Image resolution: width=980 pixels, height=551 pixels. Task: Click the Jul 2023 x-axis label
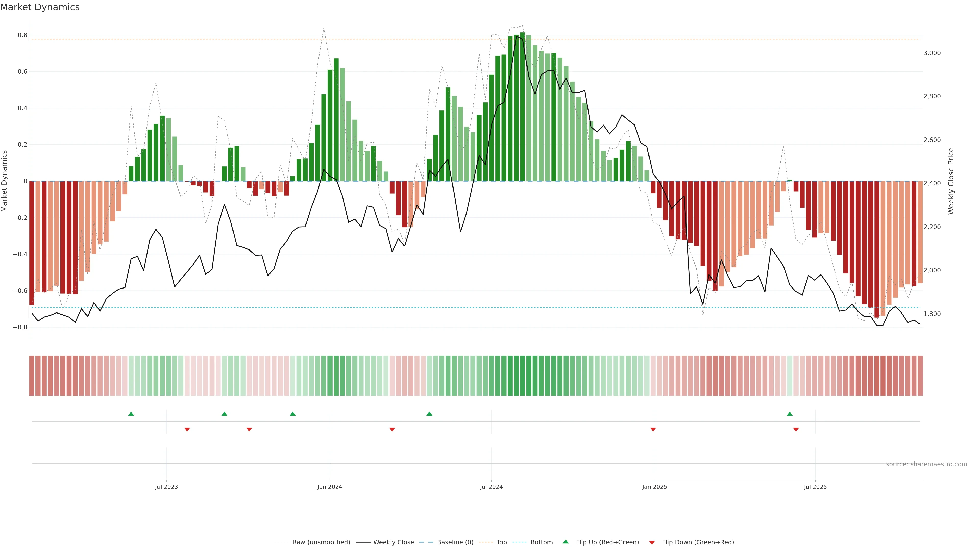coord(166,487)
